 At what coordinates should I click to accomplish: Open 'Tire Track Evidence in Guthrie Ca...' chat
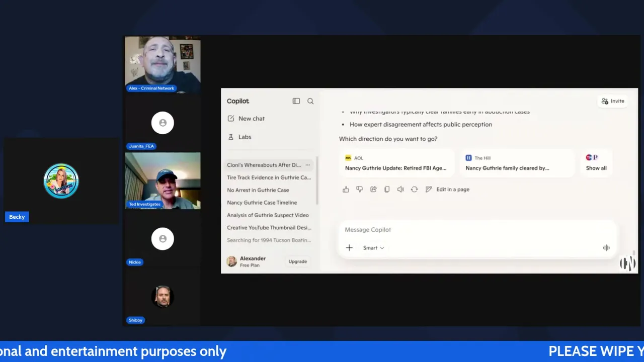click(269, 177)
